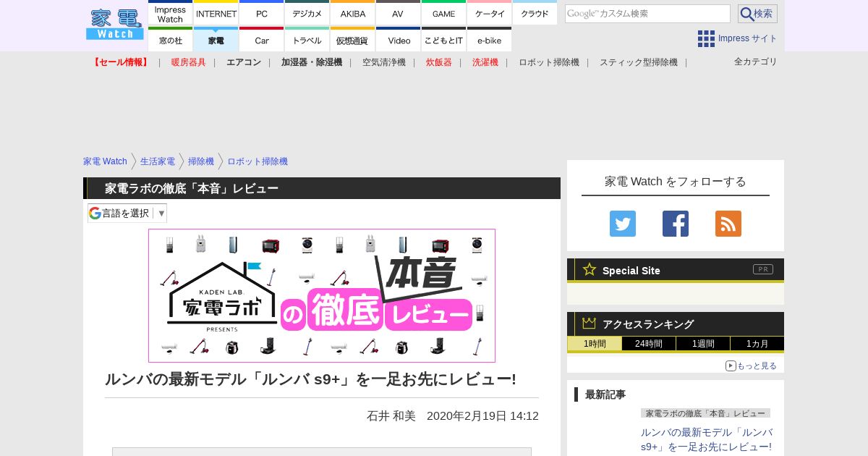Open the ロボット掃除機 category menu link

tap(549, 62)
